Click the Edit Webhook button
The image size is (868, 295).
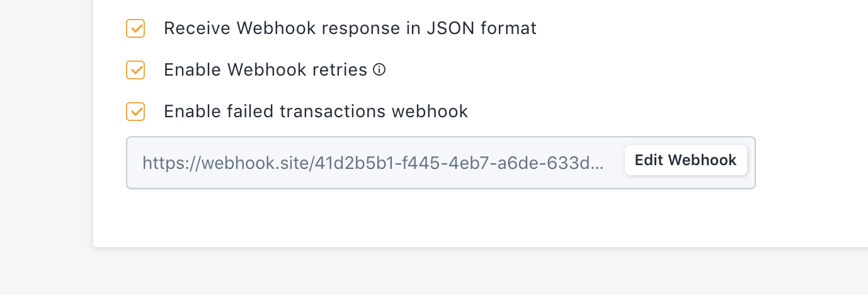685,160
